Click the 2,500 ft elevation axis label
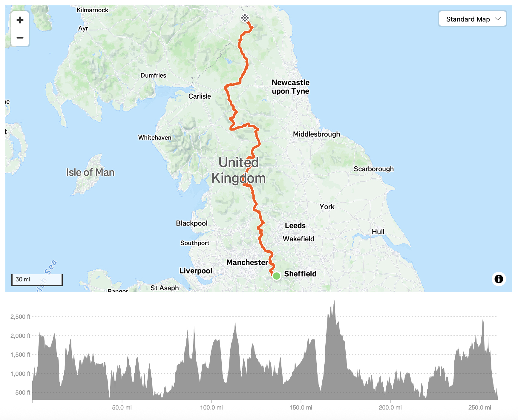 pos(20,317)
